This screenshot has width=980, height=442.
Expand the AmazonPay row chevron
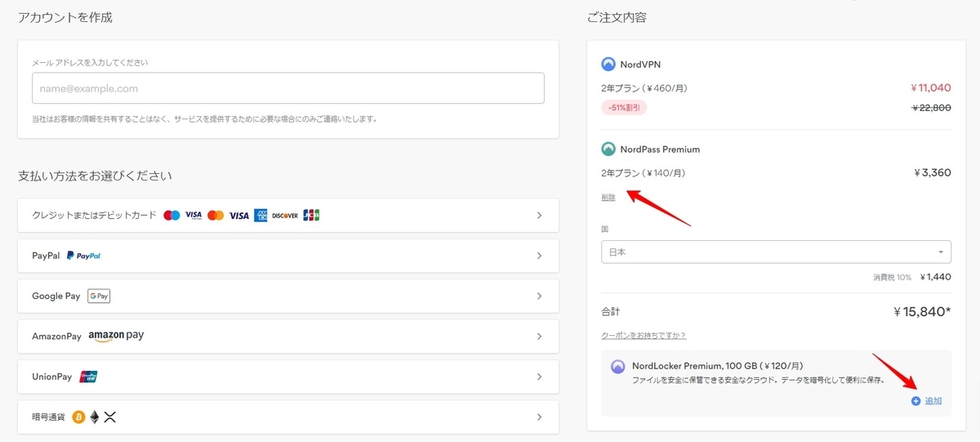point(539,337)
